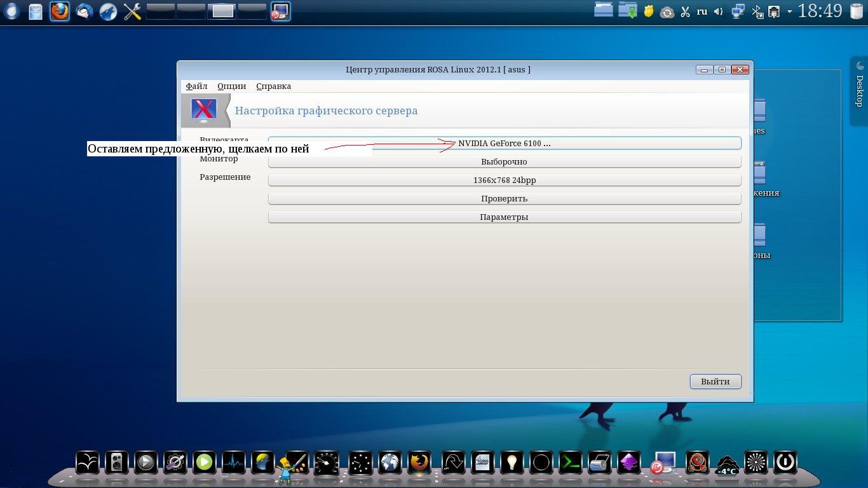Viewport: 868px width, 488px height.
Task: Open the analog clock icon in the dock
Action: pos(360,462)
